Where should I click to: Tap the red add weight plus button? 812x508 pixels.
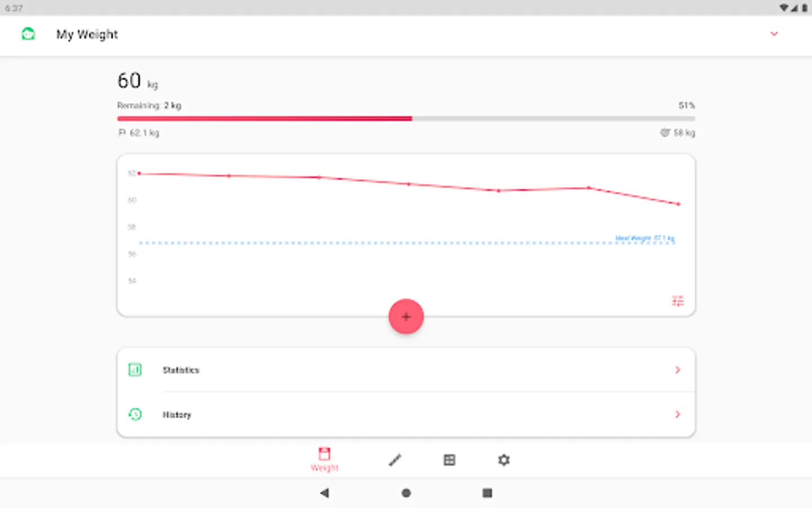point(406,317)
